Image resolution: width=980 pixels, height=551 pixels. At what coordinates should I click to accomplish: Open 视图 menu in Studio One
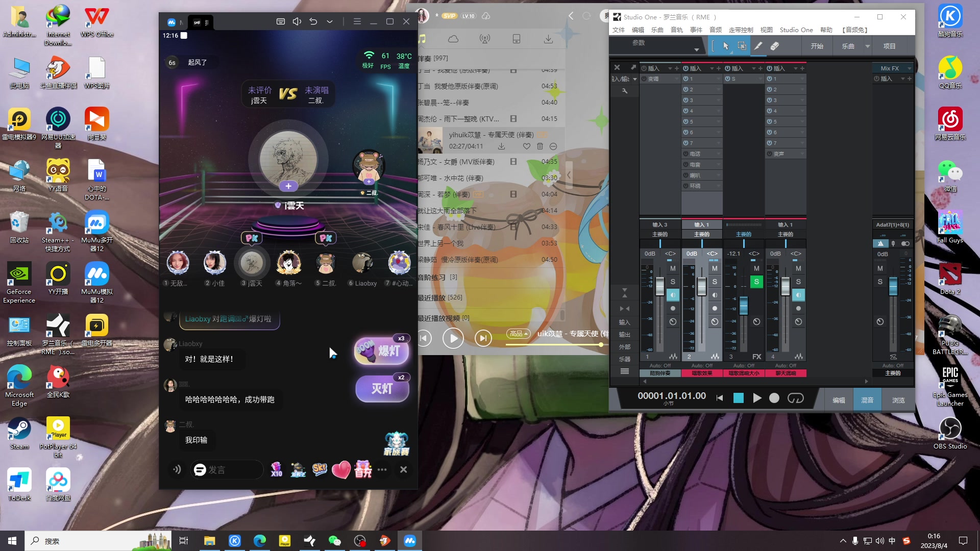coord(767,30)
